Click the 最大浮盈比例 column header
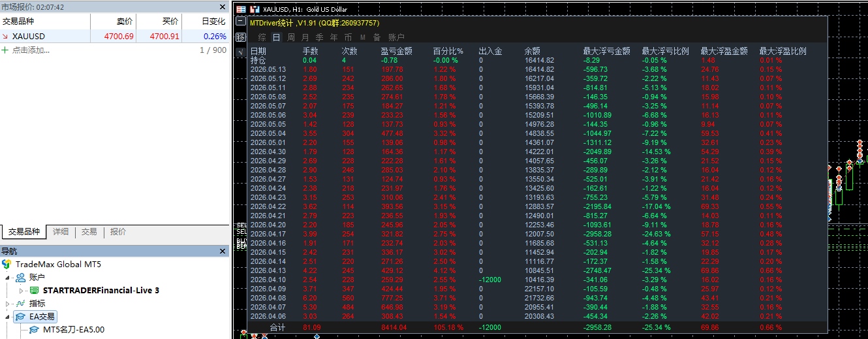Screen dimensions: 868x339 [783, 51]
